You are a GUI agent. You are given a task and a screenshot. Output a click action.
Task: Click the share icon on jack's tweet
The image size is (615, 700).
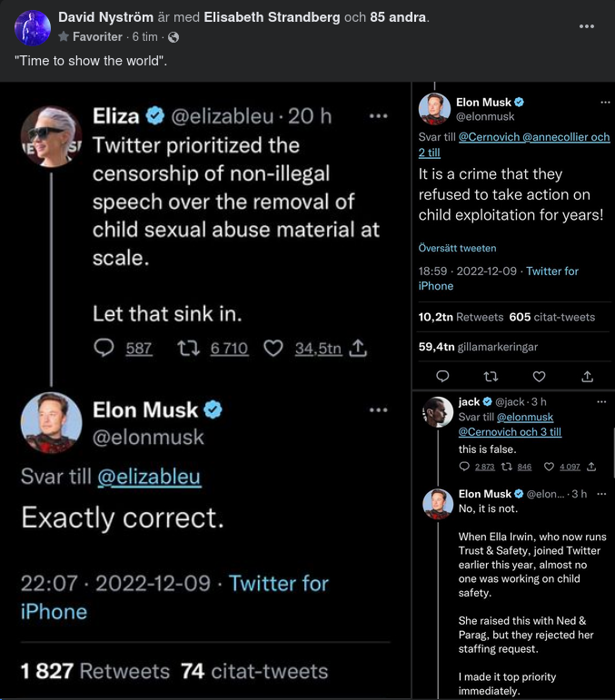pyautogui.click(x=591, y=467)
